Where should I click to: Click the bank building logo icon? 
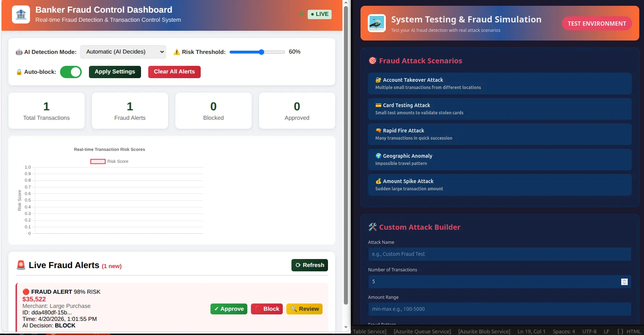(21, 14)
